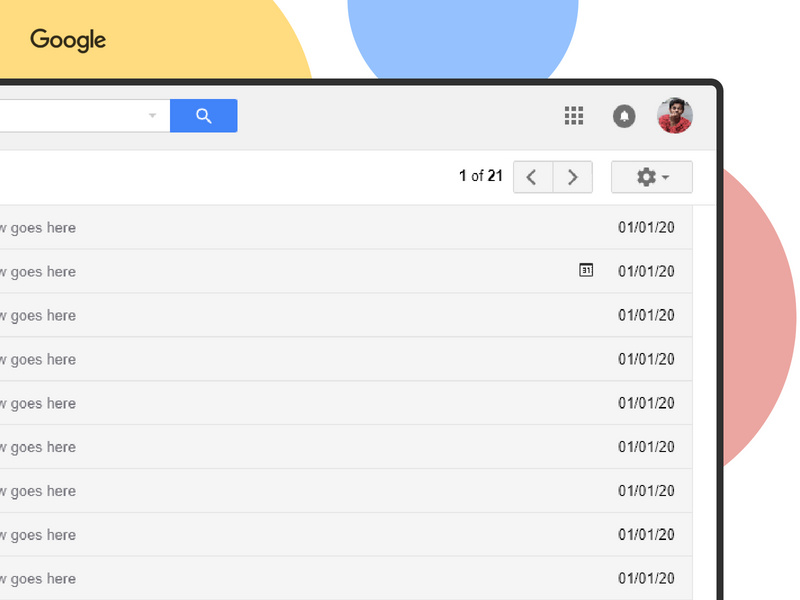Open the last email in the list
800x600 pixels.
coord(300,578)
